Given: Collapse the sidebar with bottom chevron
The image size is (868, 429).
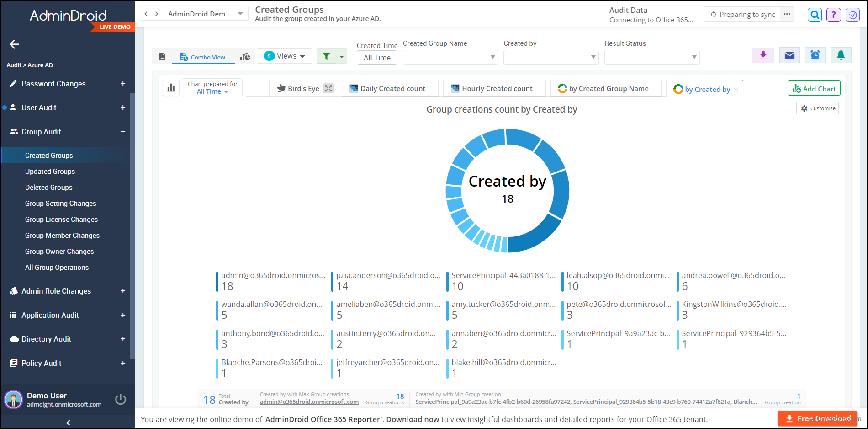Looking at the screenshot, I should (x=68, y=423).
